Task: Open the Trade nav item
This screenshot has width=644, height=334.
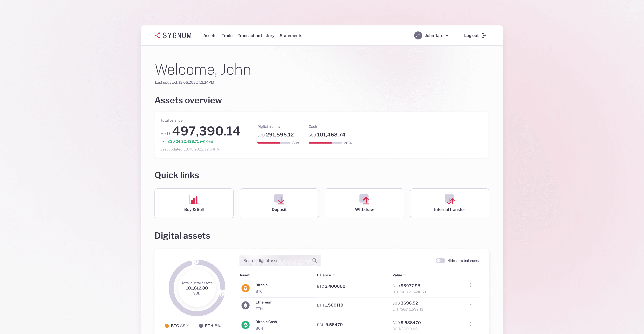Action: (x=227, y=36)
